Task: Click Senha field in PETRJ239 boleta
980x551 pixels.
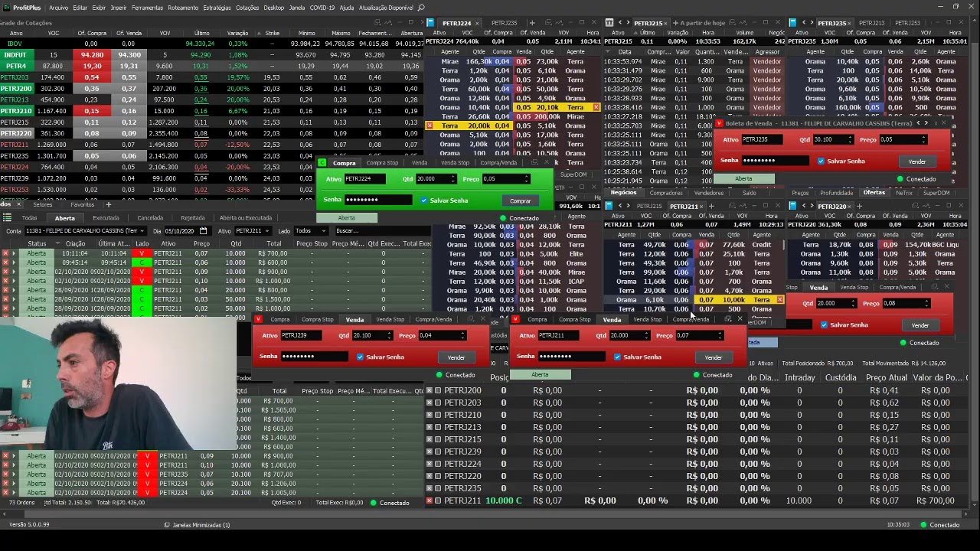Action: [314, 357]
